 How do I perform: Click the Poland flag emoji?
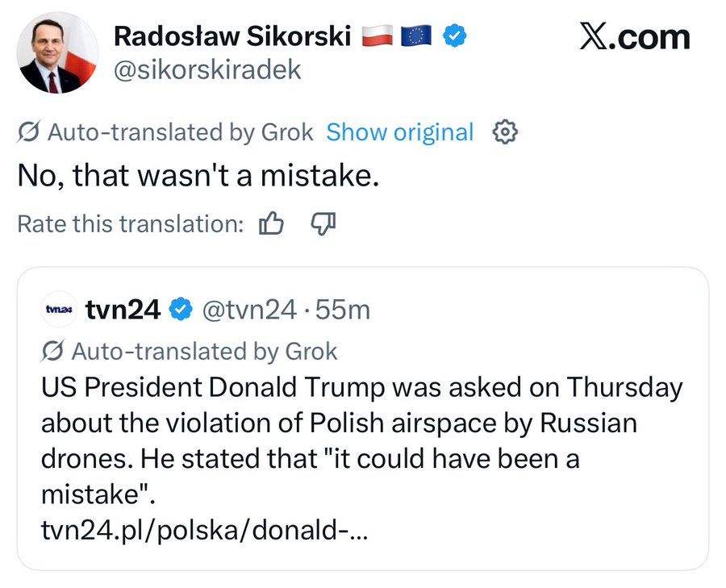pyautogui.click(x=376, y=35)
